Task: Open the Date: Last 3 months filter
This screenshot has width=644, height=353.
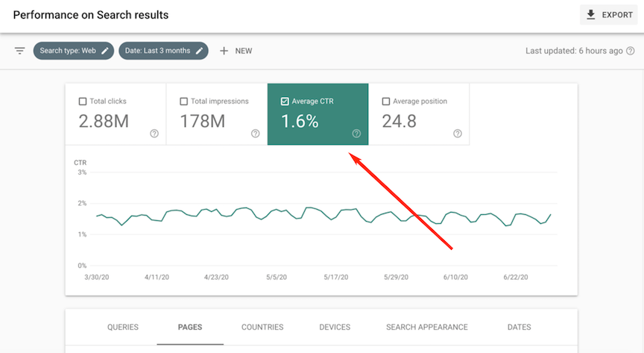Action: pos(159,51)
